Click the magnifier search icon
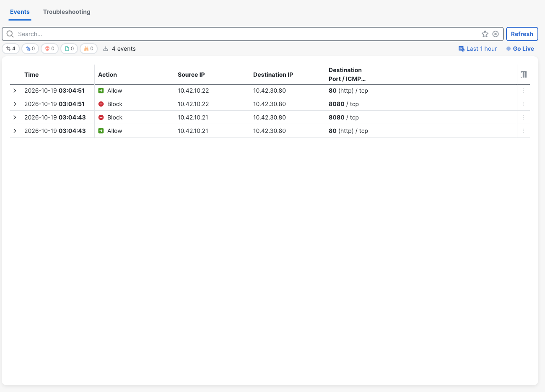Viewport: 545px width, 392px height. pyautogui.click(x=10, y=34)
